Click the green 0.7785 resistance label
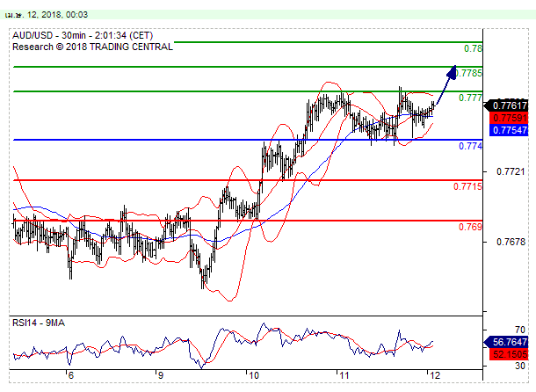536x392 pixels. [469, 73]
